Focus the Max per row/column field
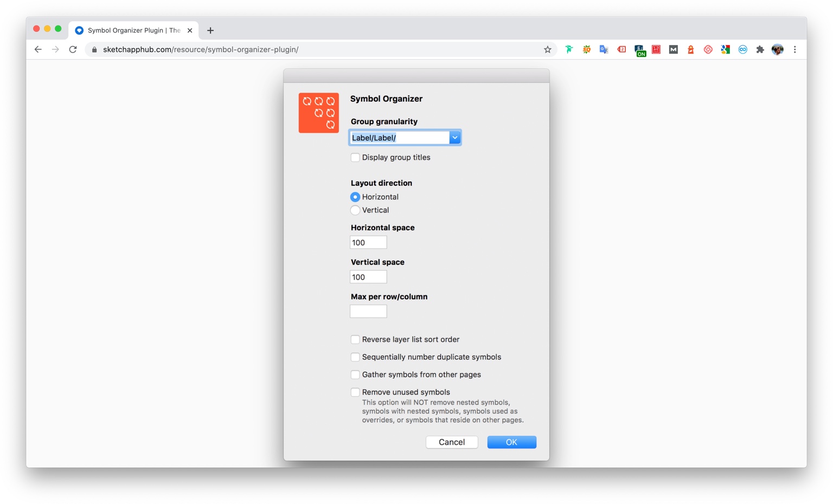The width and height of the screenshot is (833, 504). [x=368, y=311]
